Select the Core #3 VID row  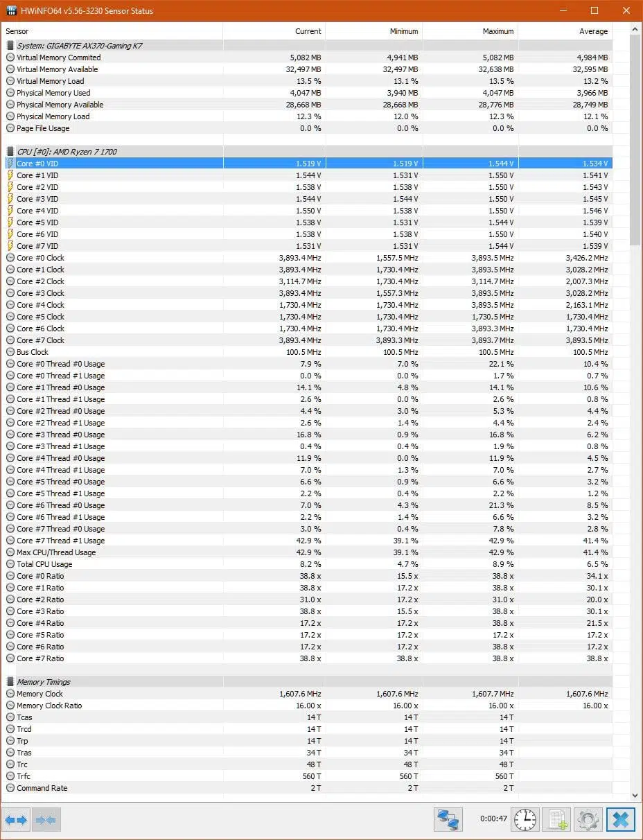(308, 199)
